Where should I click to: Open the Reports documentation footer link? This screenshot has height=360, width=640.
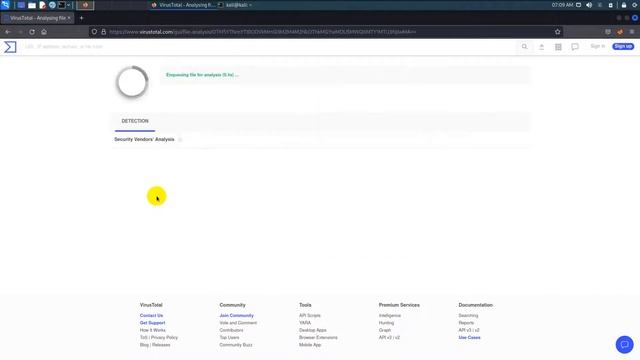pos(466,323)
